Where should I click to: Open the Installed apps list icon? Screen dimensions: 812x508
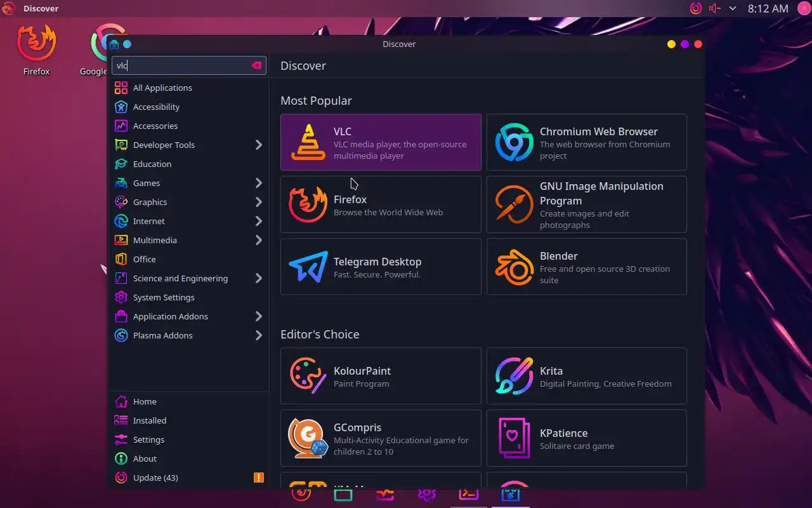click(x=121, y=420)
